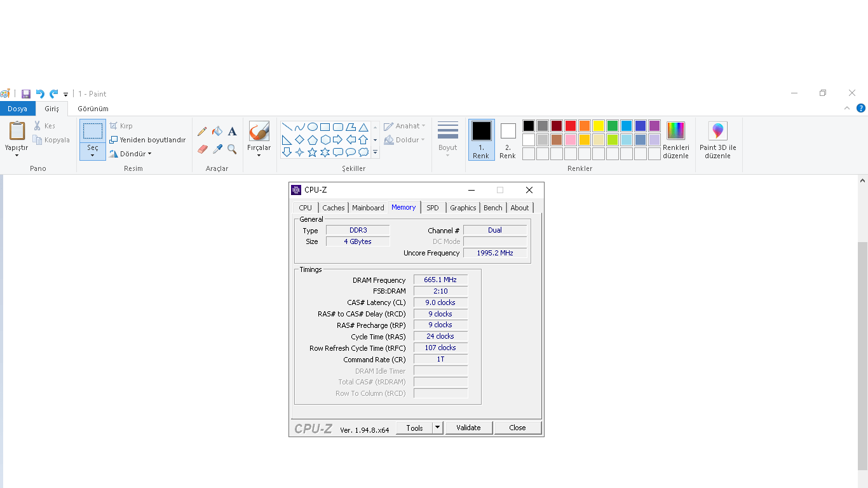The width and height of the screenshot is (868, 488).
Task: Click Renkleri düzenle to edit colors
Action: click(x=676, y=140)
